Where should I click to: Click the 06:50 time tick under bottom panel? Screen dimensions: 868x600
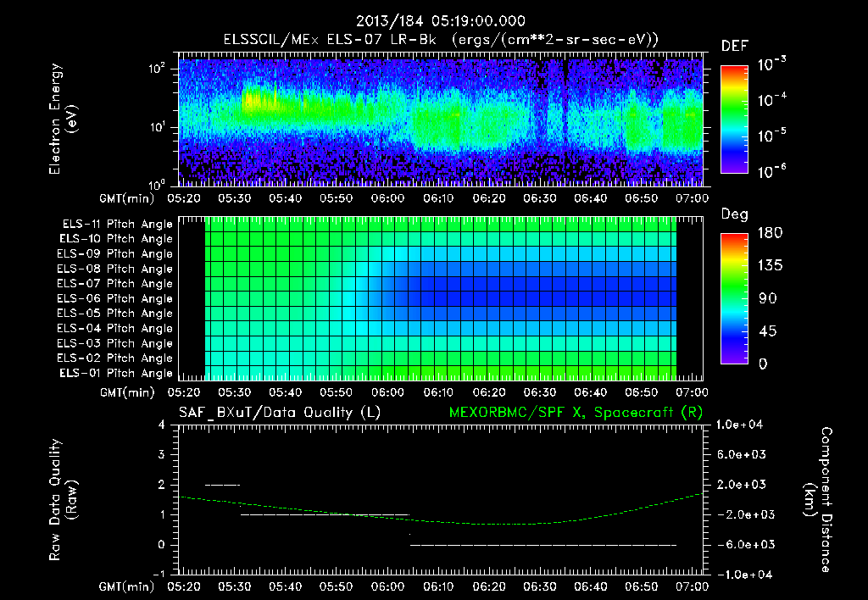(642, 586)
